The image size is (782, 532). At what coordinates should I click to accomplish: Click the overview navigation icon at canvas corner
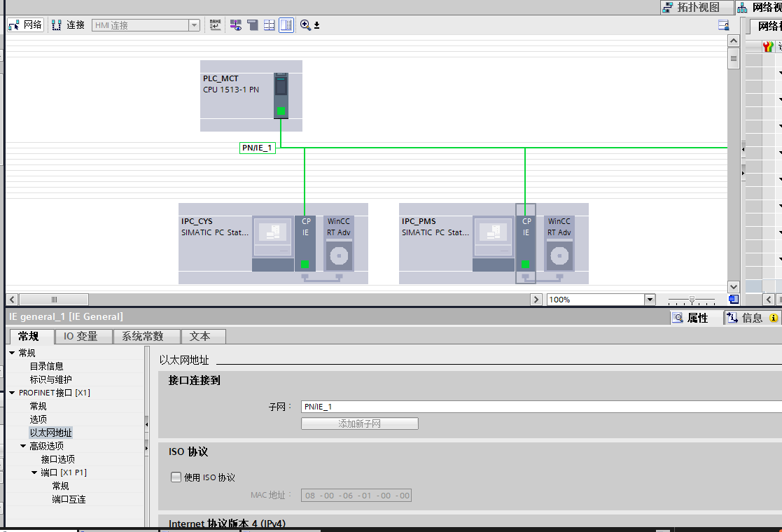pos(733,299)
